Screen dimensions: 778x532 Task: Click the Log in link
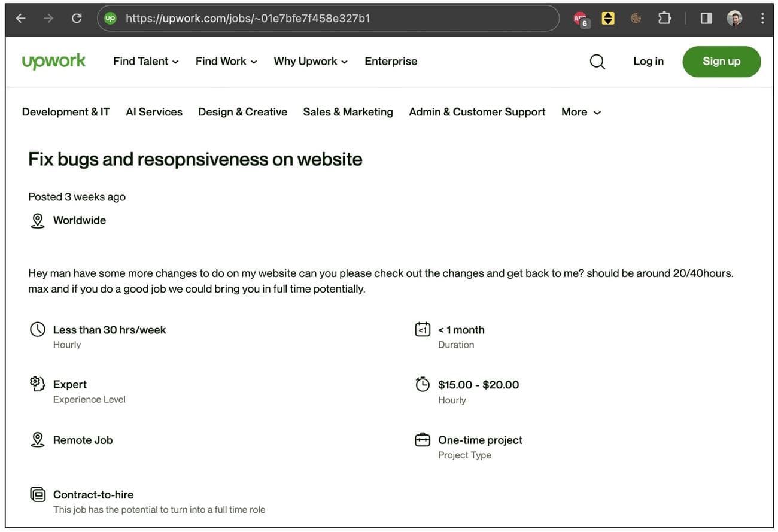click(x=648, y=61)
